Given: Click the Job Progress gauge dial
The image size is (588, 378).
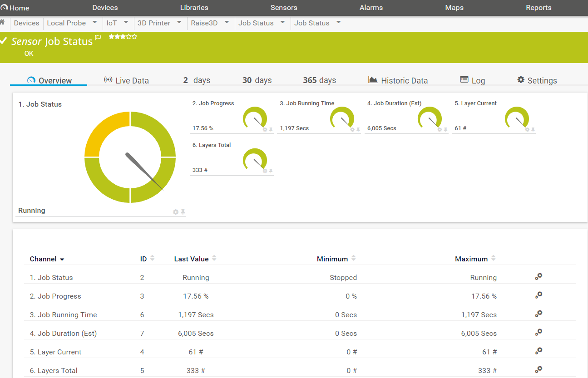Looking at the screenshot, I should click(255, 118).
